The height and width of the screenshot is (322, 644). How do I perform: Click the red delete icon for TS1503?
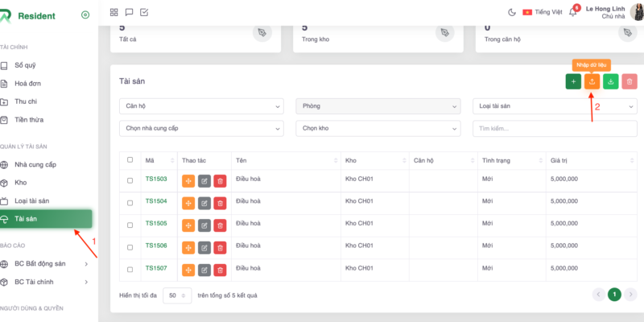point(220,180)
